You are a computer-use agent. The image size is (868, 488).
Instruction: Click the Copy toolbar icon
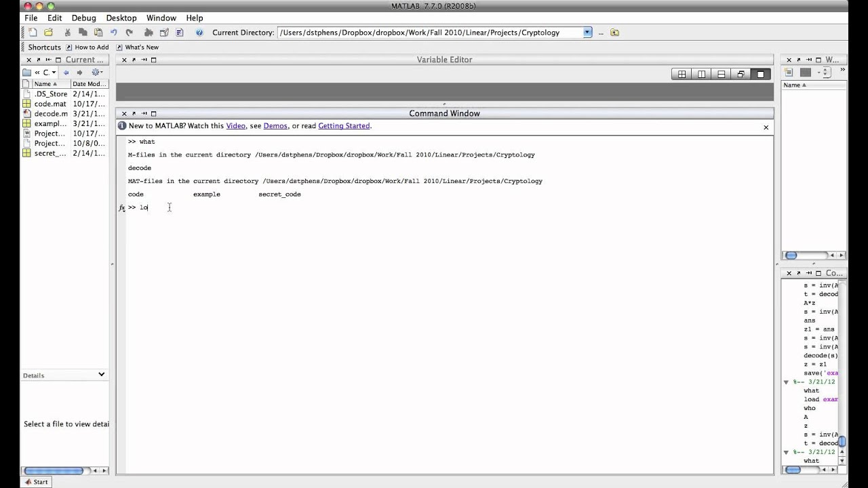(83, 33)
